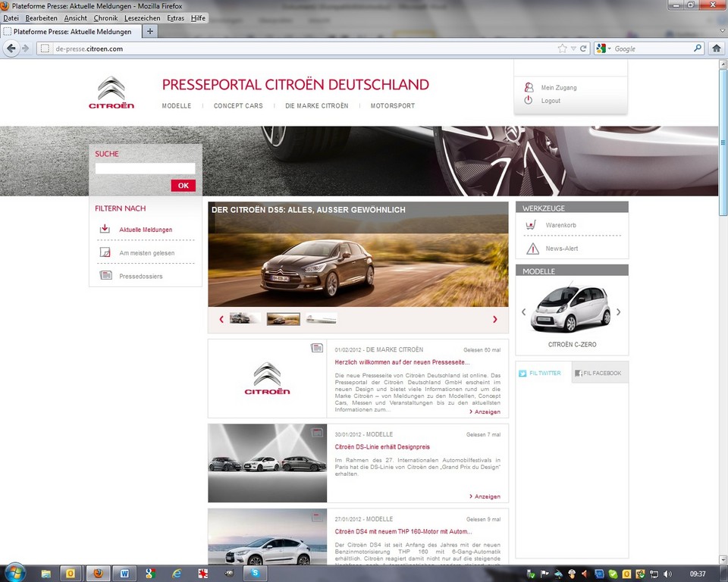Click Anzeigen link under DS-Linie article

click(x=485, y=496)
